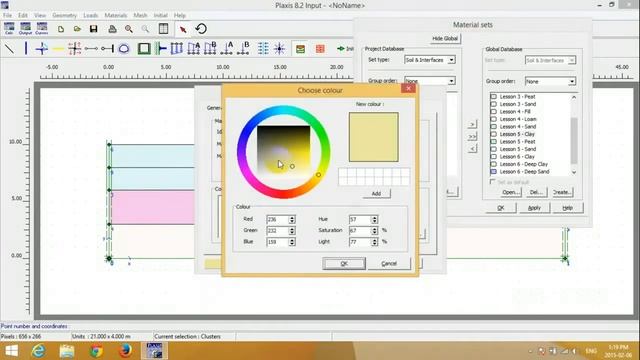
Task: Select the yellow geogrid tool
Action: click(58, 49)
